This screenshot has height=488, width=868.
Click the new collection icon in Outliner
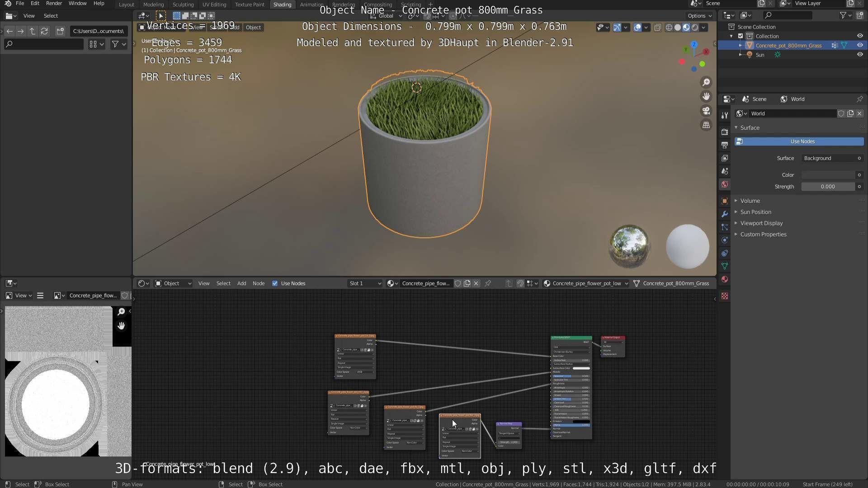[x=860, y=15]
